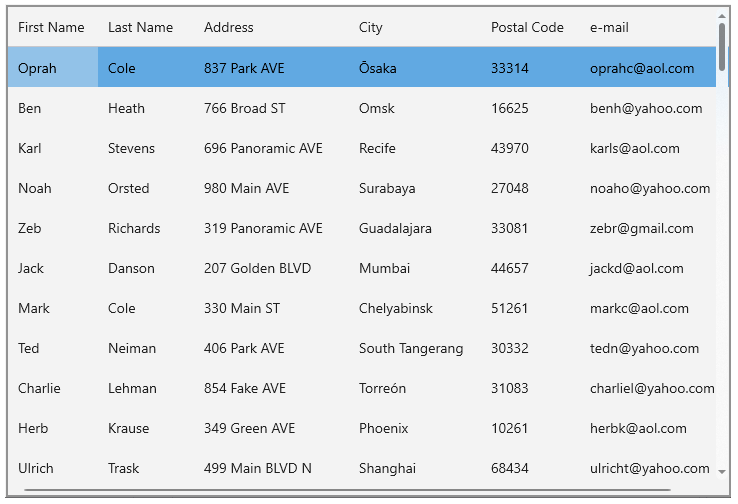Sort by First Name column header

(x=51, y=27)
